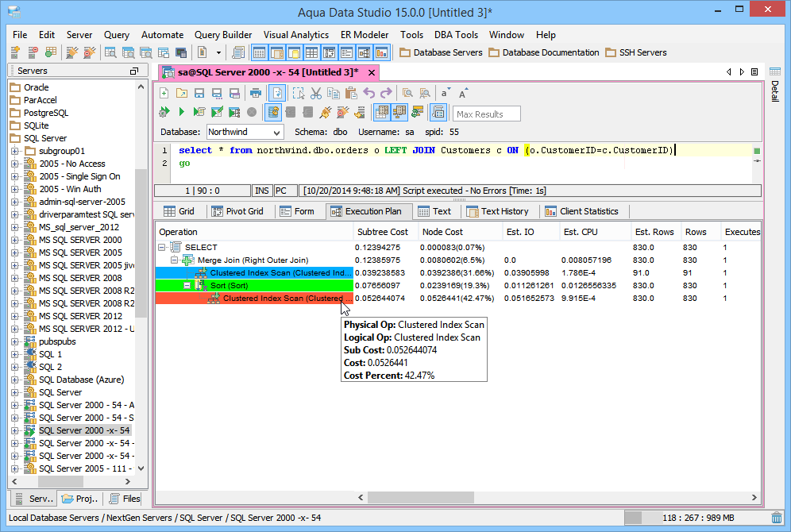The width and height of the screenshot is (791, 532).
Task: Open the Visual Analytics menu
Action: tap(296, 35)
